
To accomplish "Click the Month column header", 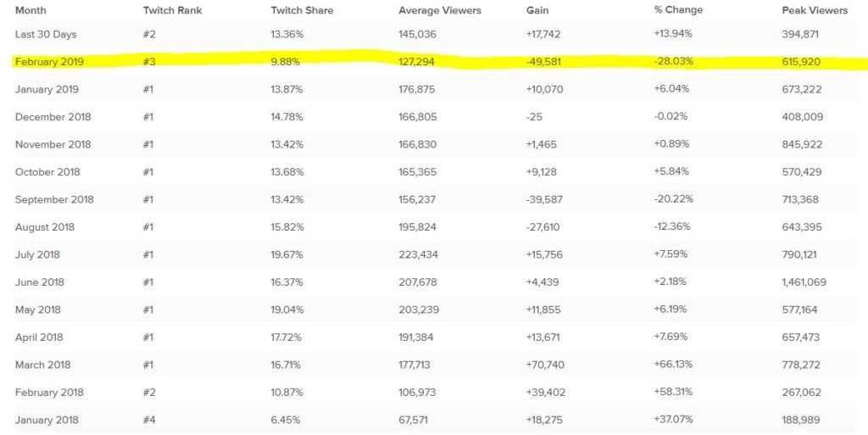I will pos(31,11).
